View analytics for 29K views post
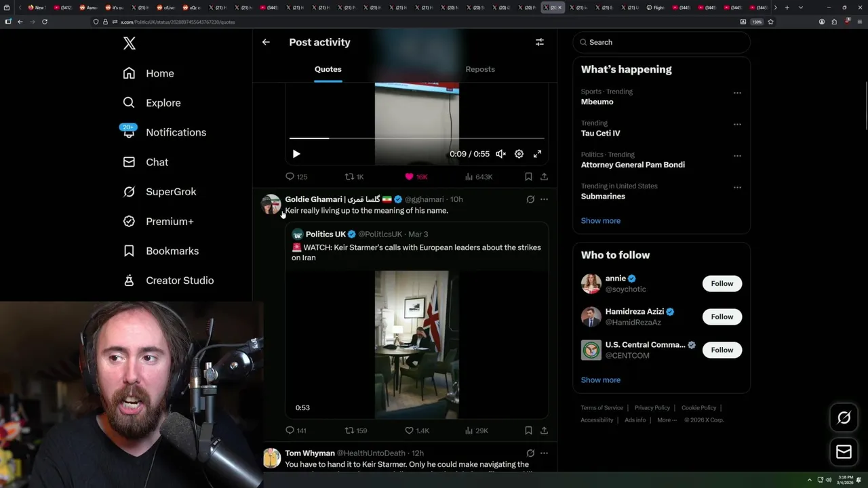The width and height of the screenshot is (868, 488). pyautogui.click(x=477, y=430)
